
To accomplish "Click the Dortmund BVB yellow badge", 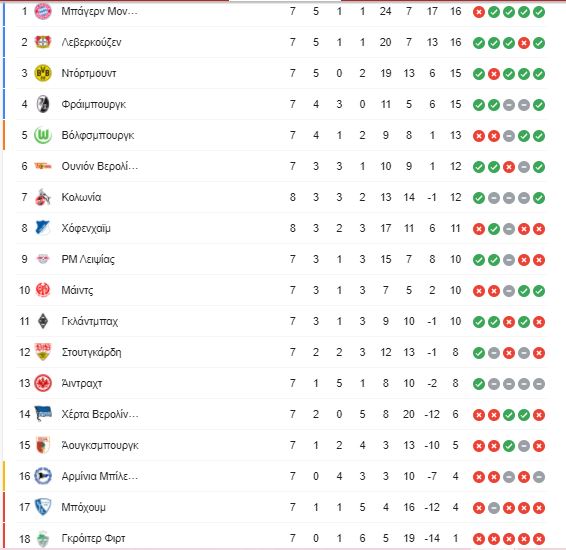I will [43, 73].
